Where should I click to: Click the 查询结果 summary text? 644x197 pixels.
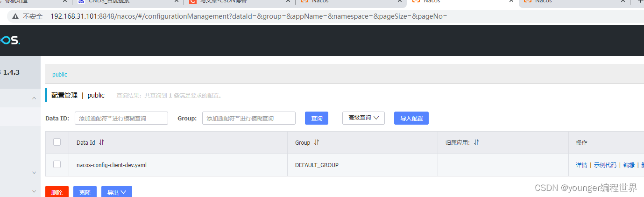click(x=170, y=96)
